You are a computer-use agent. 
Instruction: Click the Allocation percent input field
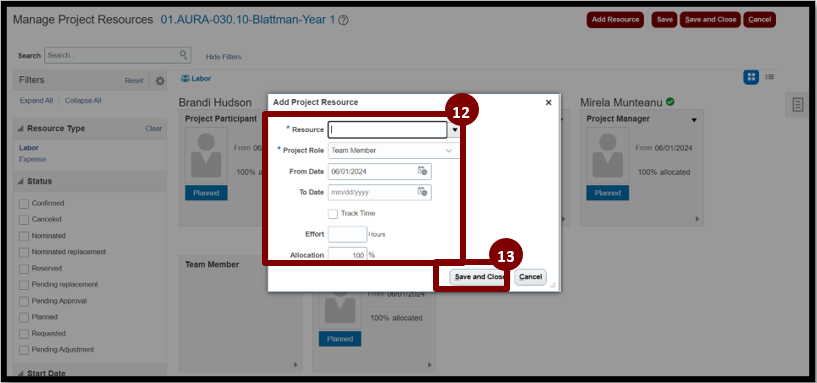[348, 255]
